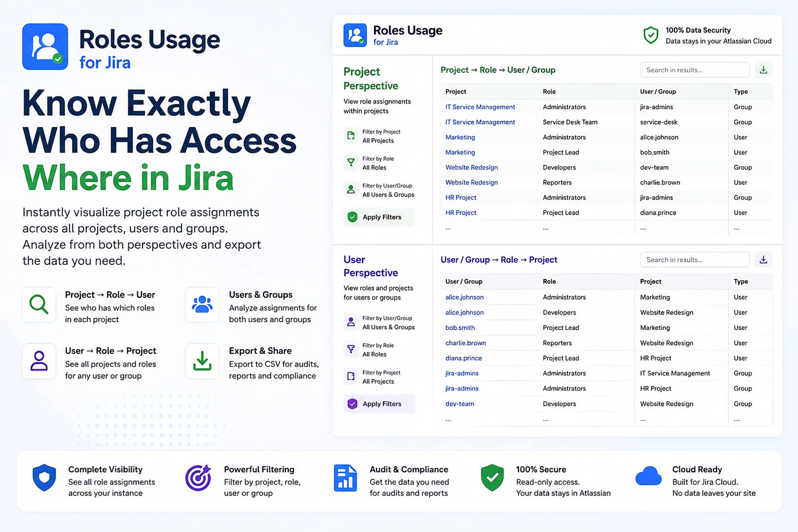This screenshot has width=798, height=532.
Task: Open HR Project link in diana.prince row
Action: [x=460, y=213]
